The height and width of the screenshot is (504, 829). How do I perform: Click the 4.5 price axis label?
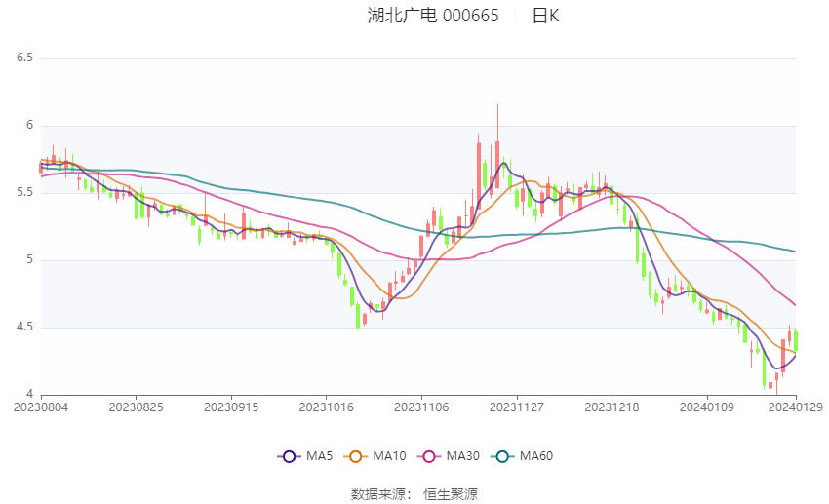point(24,327)
